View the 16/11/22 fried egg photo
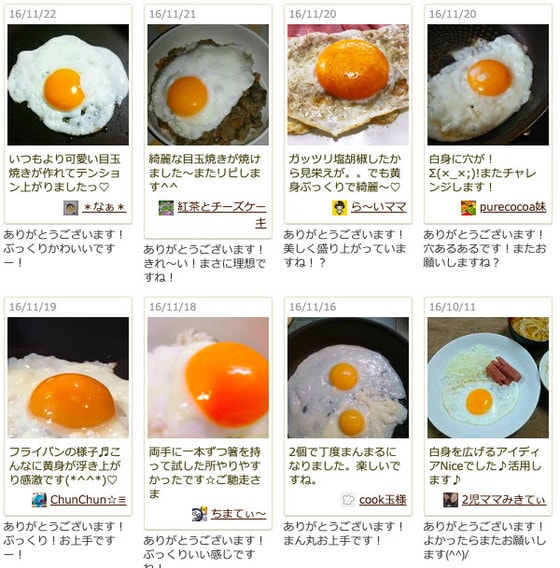 click(68, 85)
